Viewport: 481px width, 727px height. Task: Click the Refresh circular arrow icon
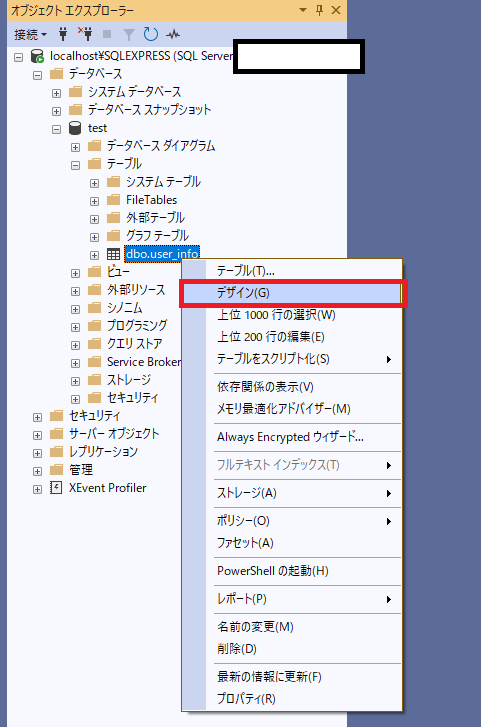[151, 34]
